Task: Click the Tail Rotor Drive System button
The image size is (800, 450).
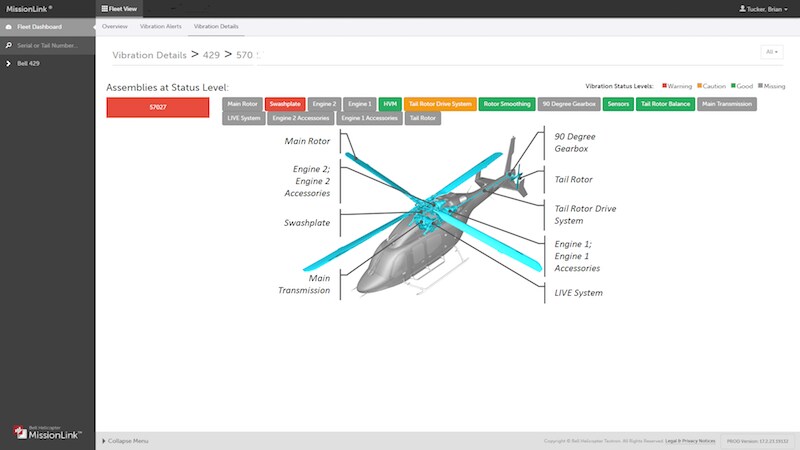Action: pyautogui.click(x=440, y=103)
